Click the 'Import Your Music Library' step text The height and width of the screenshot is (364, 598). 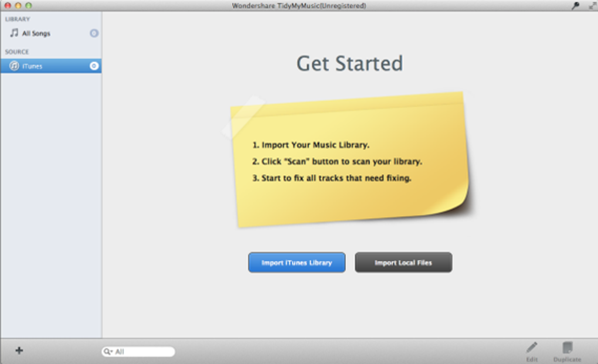click(x=311, y=145)
